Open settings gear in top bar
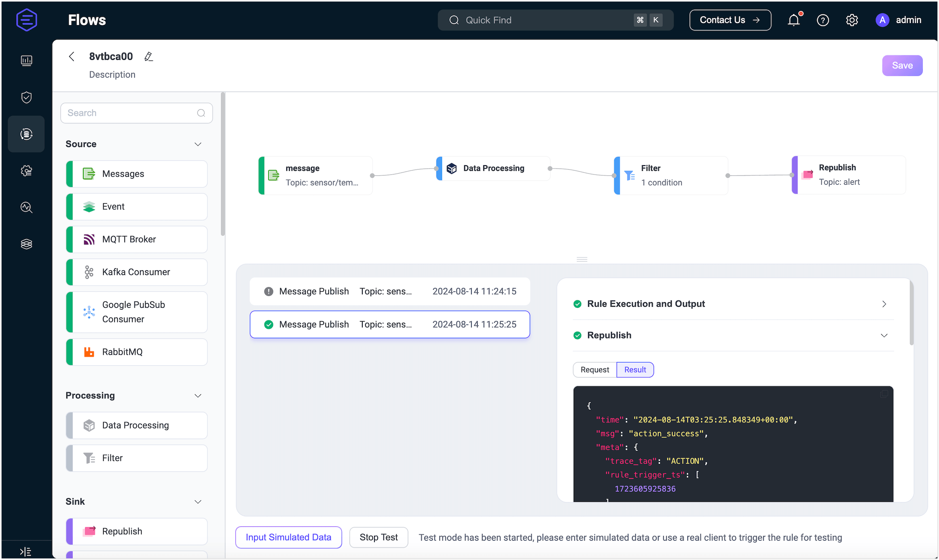This screenshot has width=939, height=560. (852, 20)
